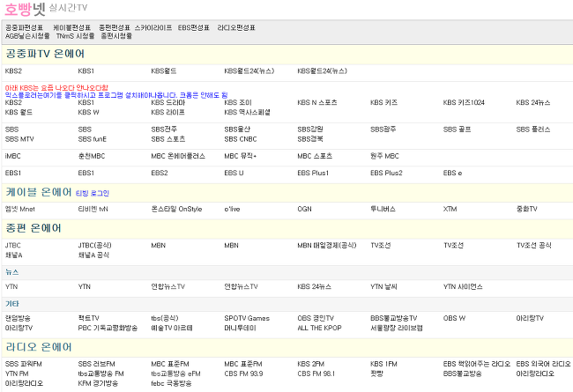This screenshot has width=573, height=392.
Task: Select the 춘천MBC channel
Action: coord(92,156)
